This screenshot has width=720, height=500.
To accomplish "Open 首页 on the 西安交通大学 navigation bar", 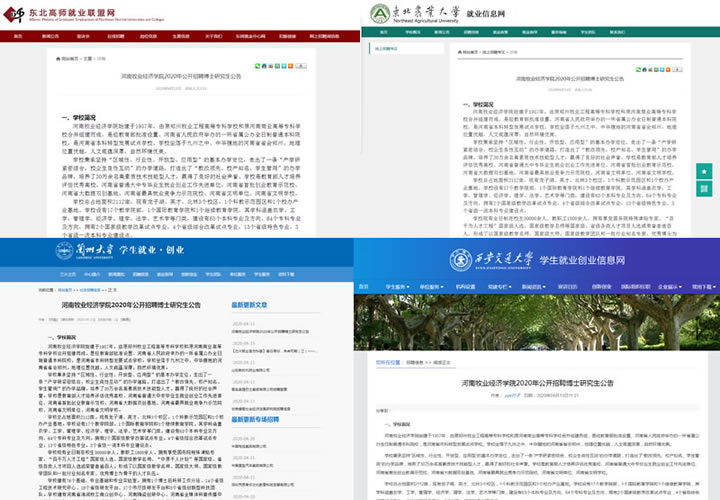I will 364,287.
